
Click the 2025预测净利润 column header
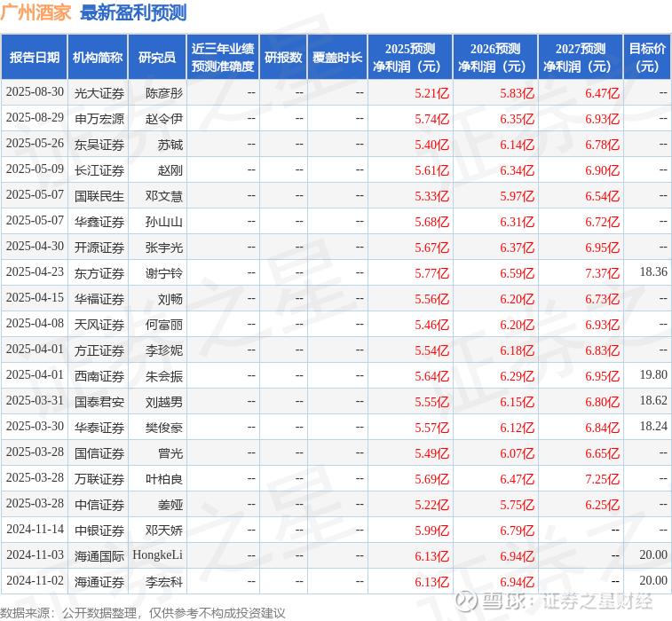coord(410,58)
